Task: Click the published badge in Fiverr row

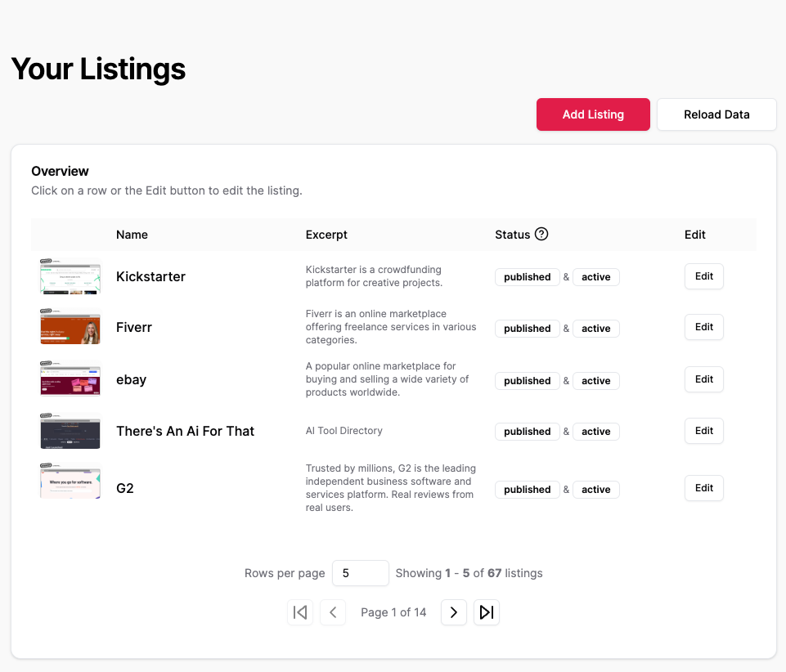Action: coord(528,329)
